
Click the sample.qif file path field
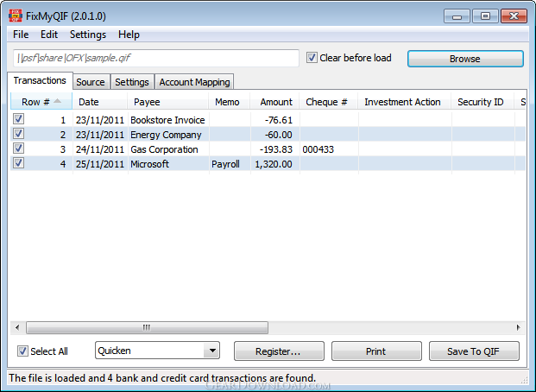(x=156, y=58)
